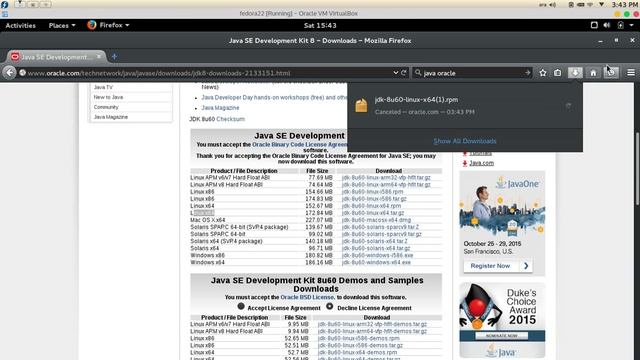Select the Java SE Development tab
Image resolution: width=640 pixels, height=360 pixels.
[56, 57]
